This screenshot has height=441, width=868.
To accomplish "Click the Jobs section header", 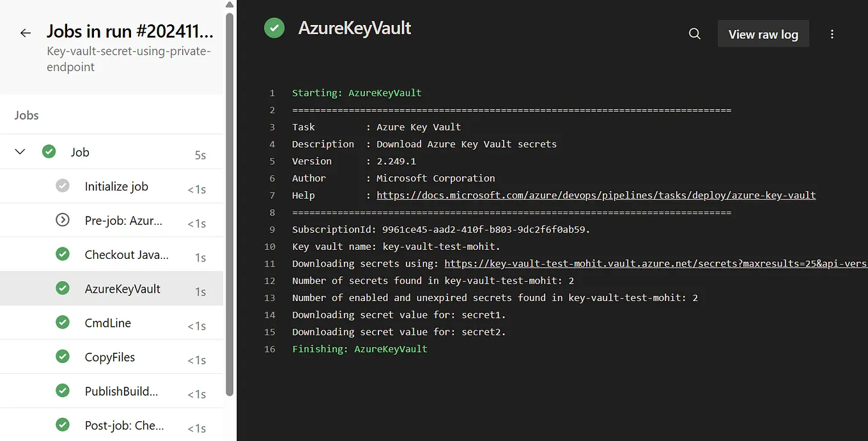I will (x=26, y=114).
